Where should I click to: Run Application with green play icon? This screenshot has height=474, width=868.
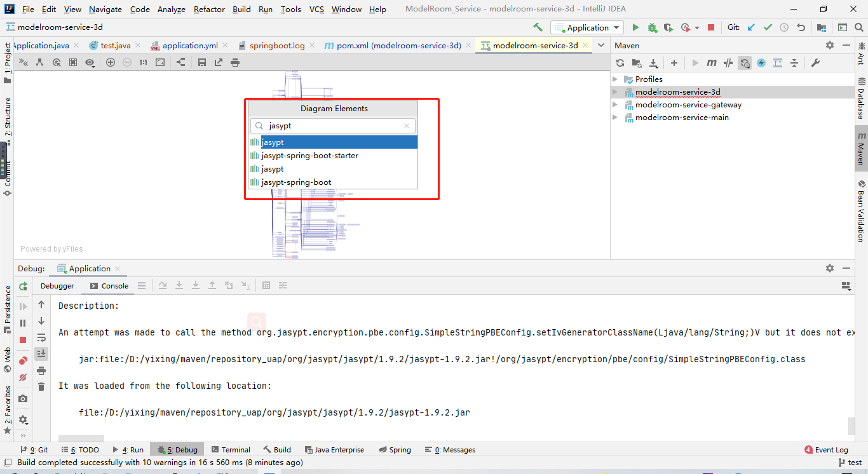coord(635,27)
